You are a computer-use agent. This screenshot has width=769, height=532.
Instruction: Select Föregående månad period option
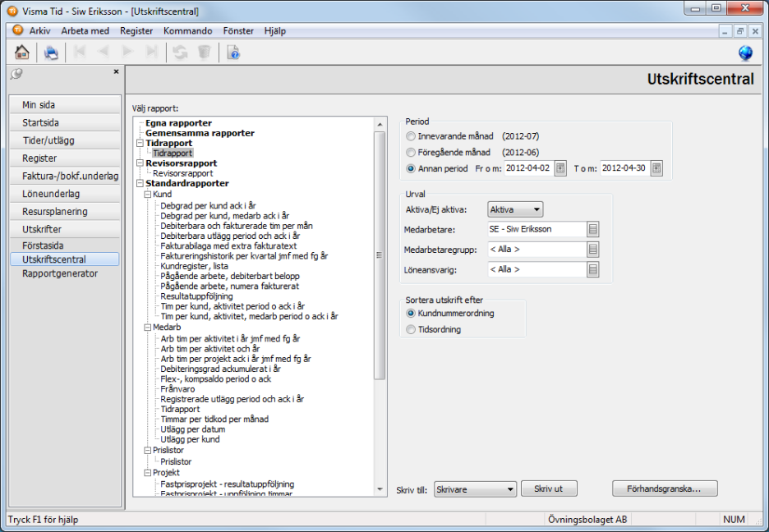(x=411, y=153)
